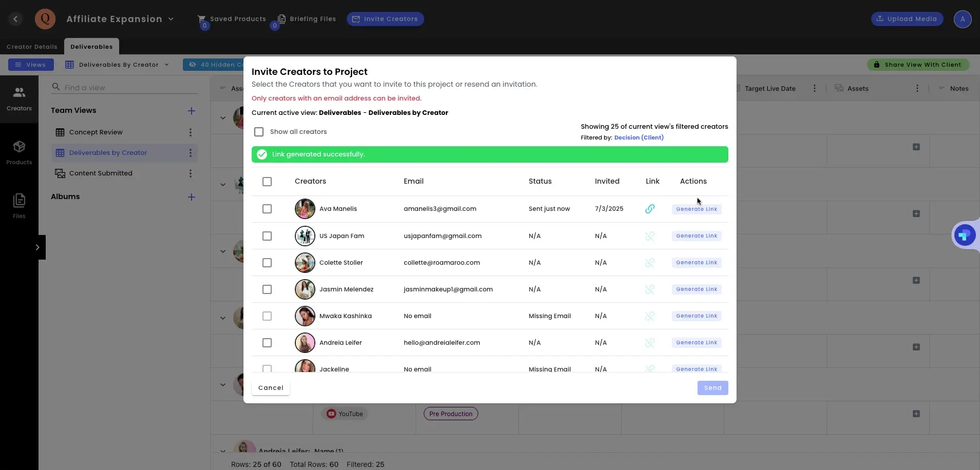Screen dimensions: 980x470
Task: Copy the invite link icon for Ava Manelis
Action: pos(649,209)
